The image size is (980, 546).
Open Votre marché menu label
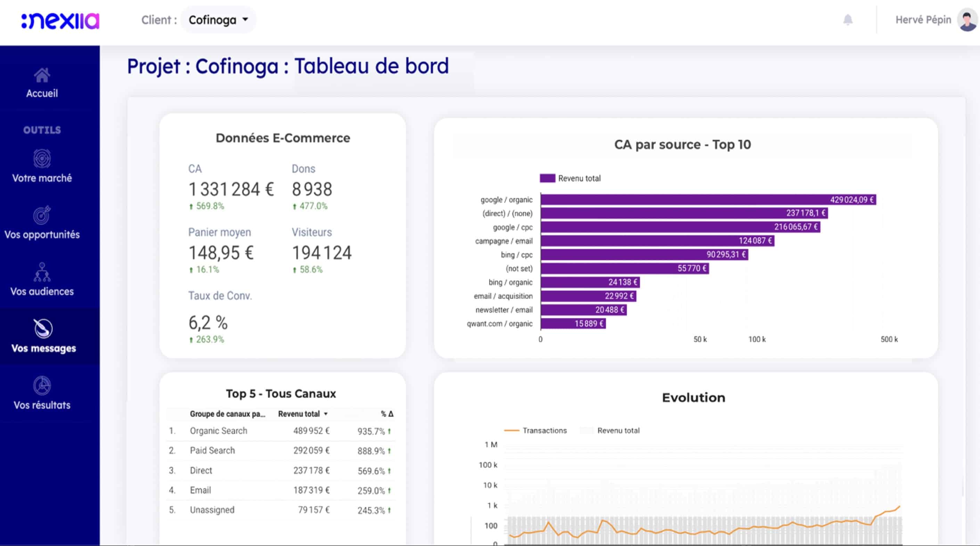pyautogui.click(x=42, y=178)
